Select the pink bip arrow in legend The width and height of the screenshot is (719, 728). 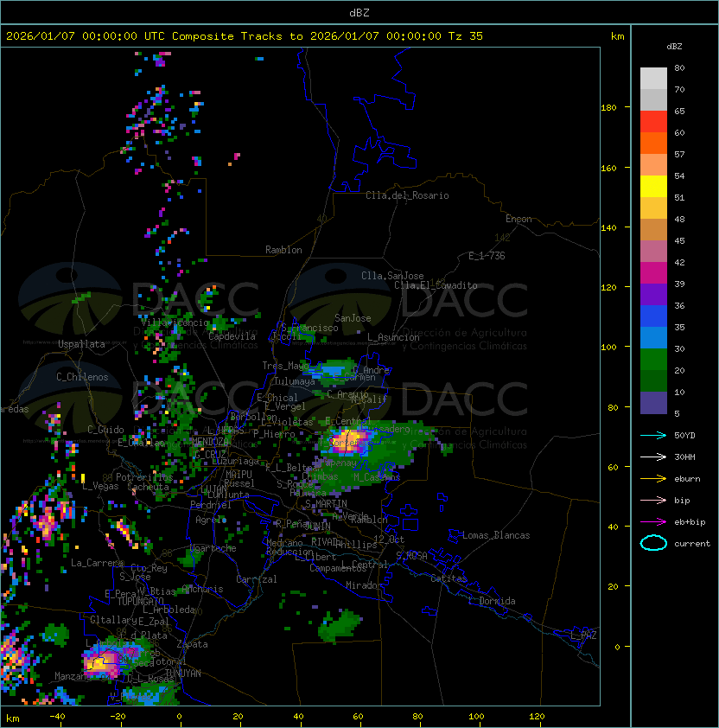tap(653, 500)
